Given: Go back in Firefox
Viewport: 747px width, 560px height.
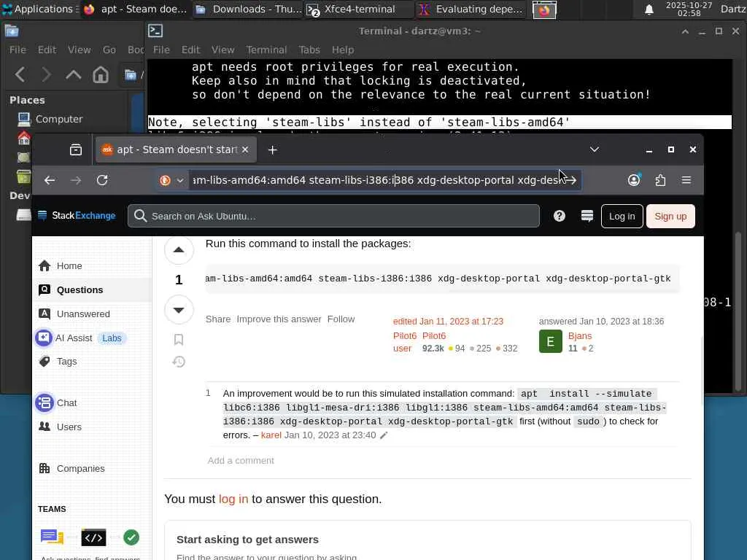Looking at the screenshot, I should pos(50,180).
